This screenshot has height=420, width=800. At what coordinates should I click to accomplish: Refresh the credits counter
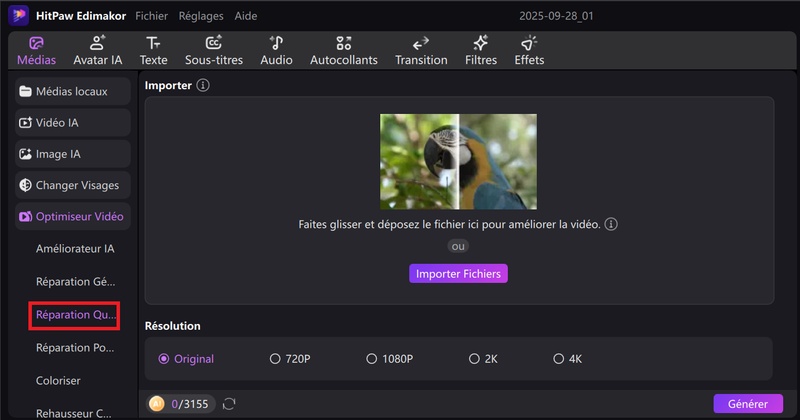[229, 404]
